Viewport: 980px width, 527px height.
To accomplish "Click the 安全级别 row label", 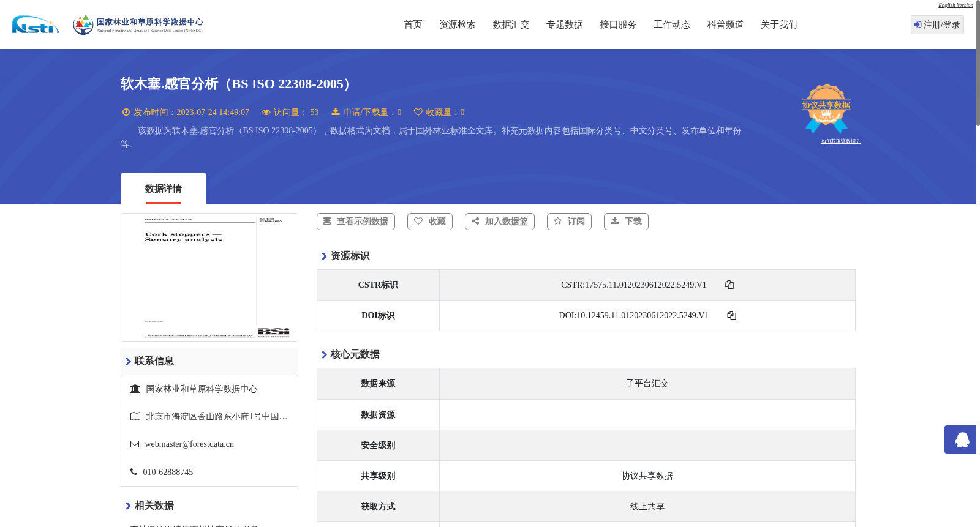I will pyautogui.click(x=378, y=445).
